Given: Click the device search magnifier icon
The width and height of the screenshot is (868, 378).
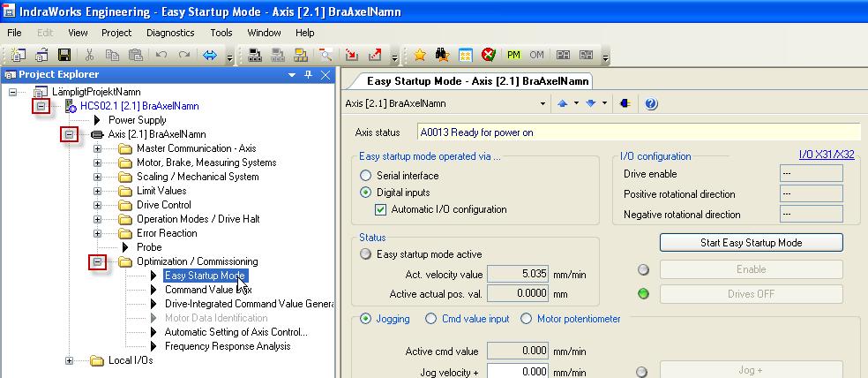Looking at the screenshot, I should pyautogui.click(x=325, y=55).
